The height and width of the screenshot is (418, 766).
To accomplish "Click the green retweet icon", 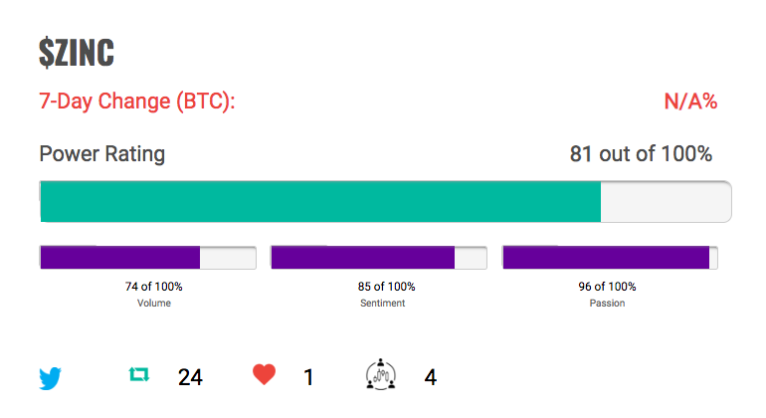I will pos(139,375).
